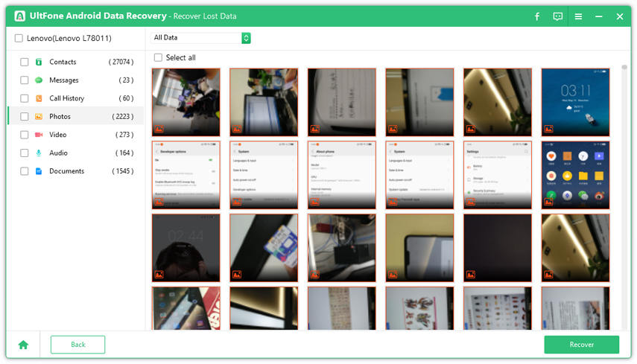
Task: Select the Contacts category row
Action: (x=76, y=62)
